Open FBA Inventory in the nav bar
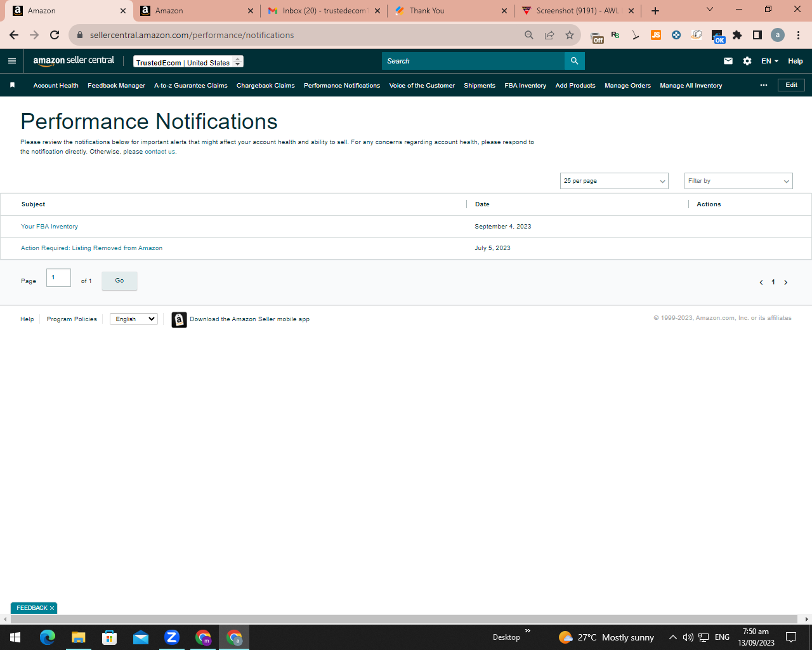 525,85
